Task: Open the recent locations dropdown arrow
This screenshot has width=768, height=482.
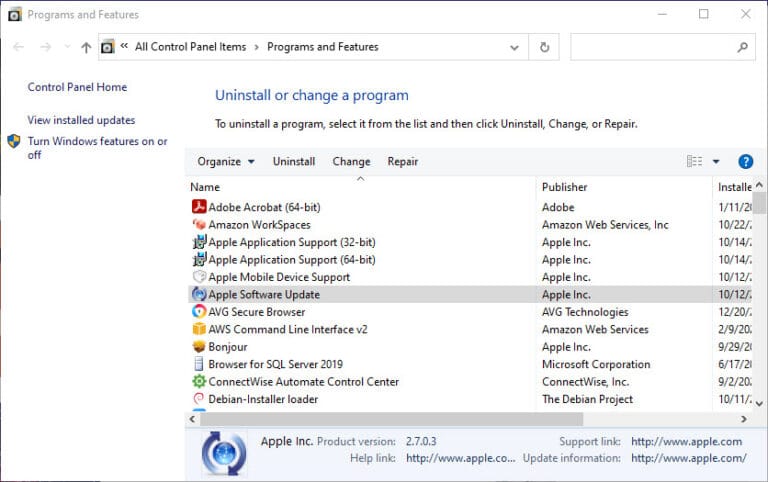Action: (67, 47)
